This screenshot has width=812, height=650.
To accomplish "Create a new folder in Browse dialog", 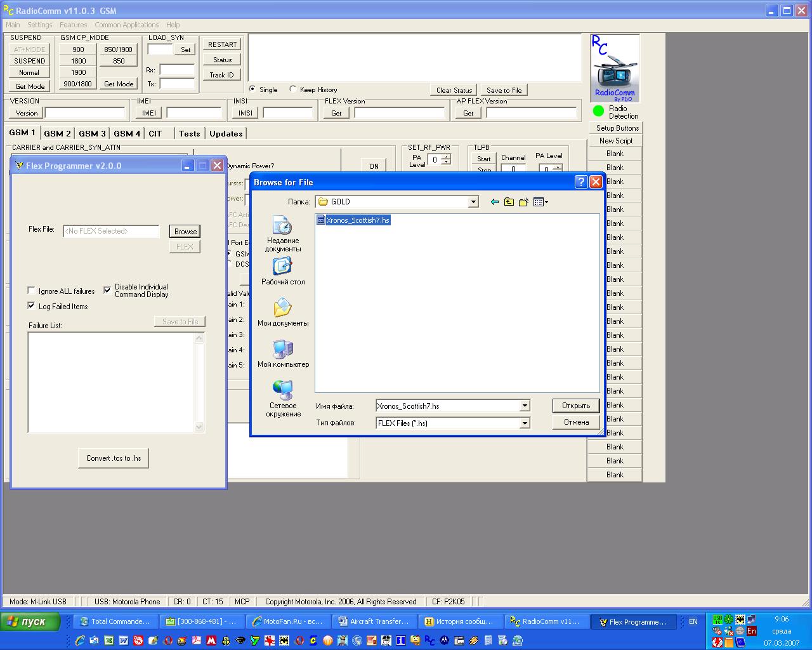I will (523, 202).
